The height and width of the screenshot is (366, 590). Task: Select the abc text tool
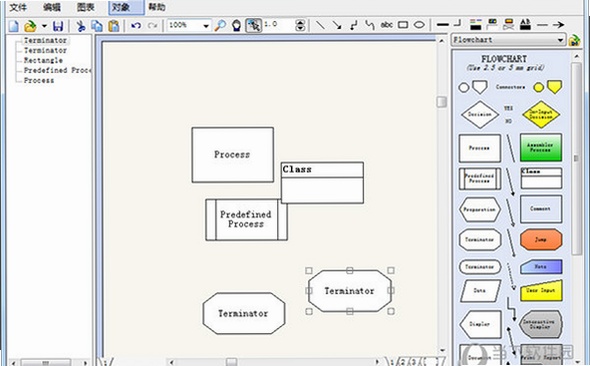pos(386,25)
